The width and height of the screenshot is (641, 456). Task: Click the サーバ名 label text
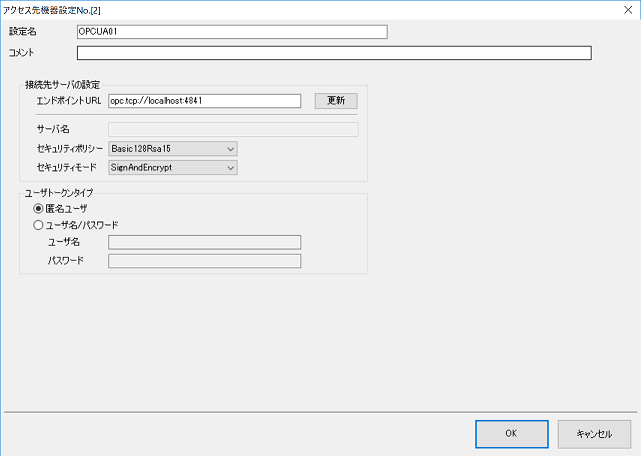(x=53, y=129)
